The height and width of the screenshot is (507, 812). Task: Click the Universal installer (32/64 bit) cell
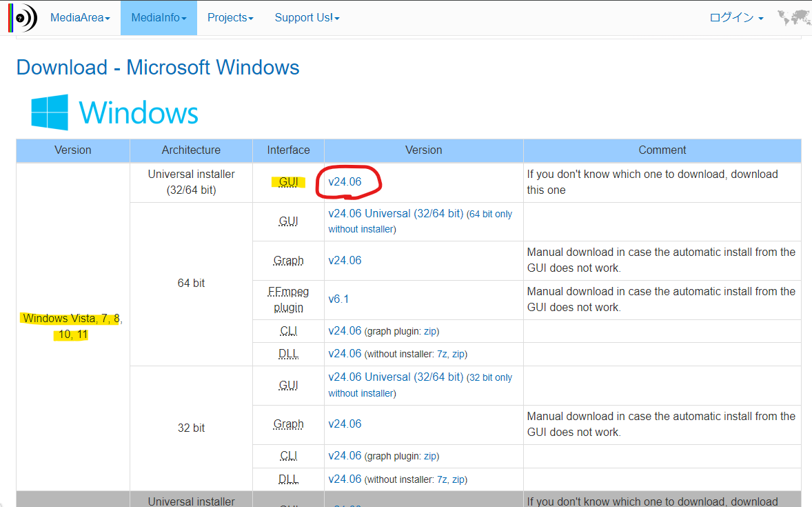tap(191, 182)
